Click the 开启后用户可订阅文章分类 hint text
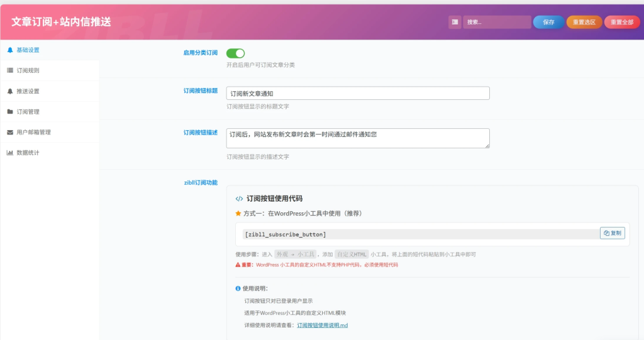644x340 pixels. pos(260,65)
